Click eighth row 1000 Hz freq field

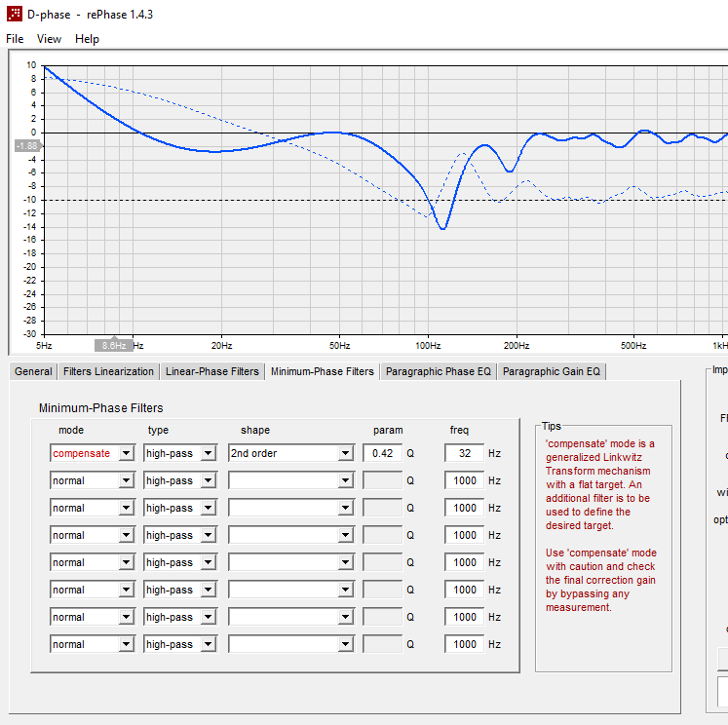coord(464,644)
